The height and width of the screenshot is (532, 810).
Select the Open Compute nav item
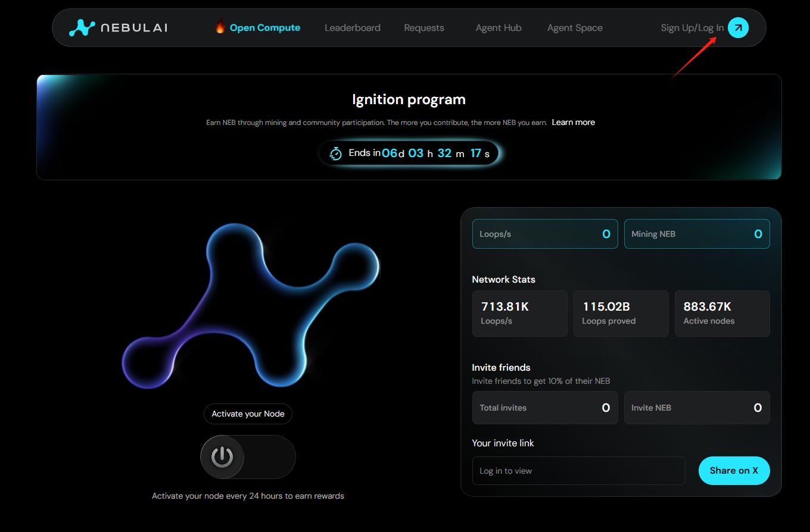(x=265, y=28)
